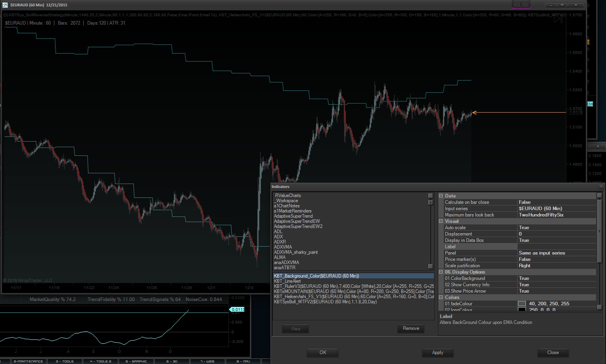This screenshot has height=364, width=606.
Task: Collapse the Data property section
Action: tap(441, 196)
